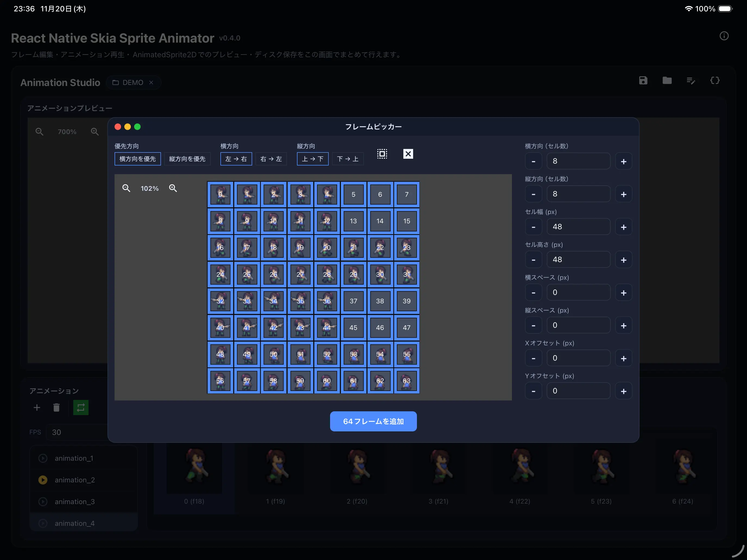Choose 下→上 vertical direction
The image size is (747, 560).
[347, 159]
